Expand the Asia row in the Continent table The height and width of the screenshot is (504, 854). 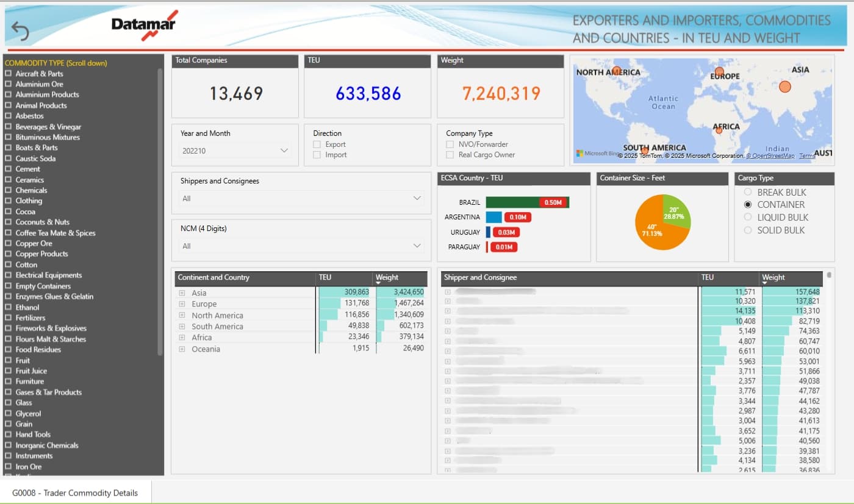[x=181, y=293]
